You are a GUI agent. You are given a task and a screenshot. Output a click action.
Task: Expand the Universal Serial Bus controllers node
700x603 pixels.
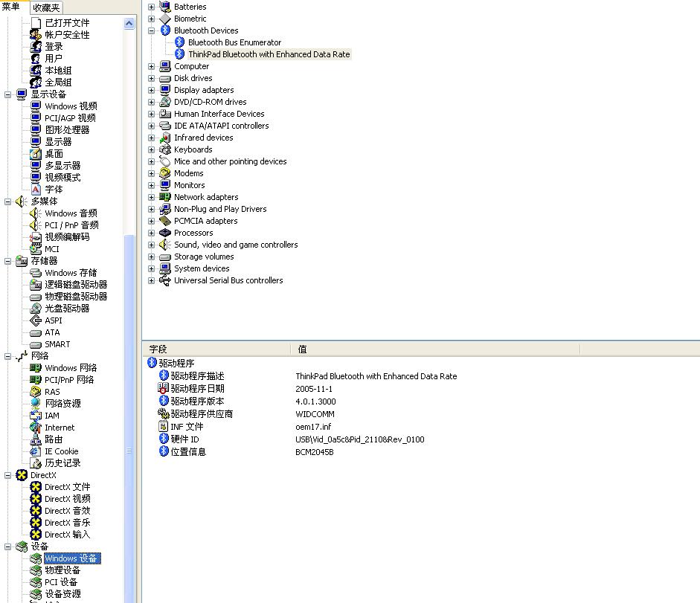(x=152, y=280)
